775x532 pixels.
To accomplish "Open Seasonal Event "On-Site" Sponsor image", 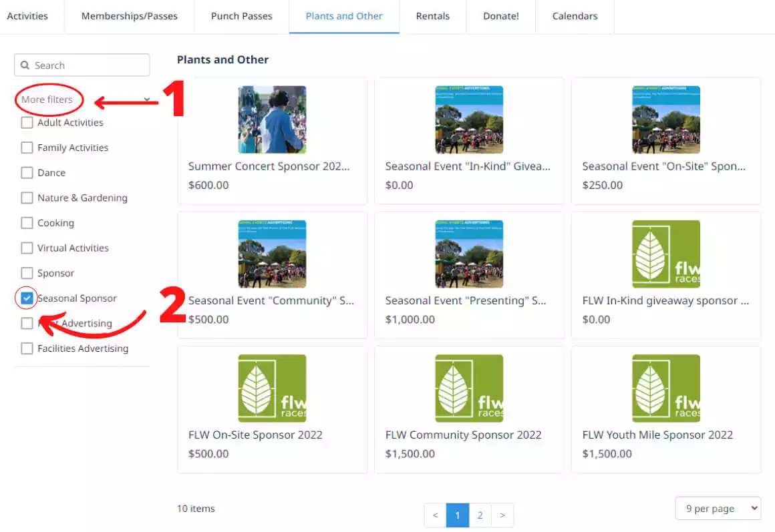I will tap(666, 119).
